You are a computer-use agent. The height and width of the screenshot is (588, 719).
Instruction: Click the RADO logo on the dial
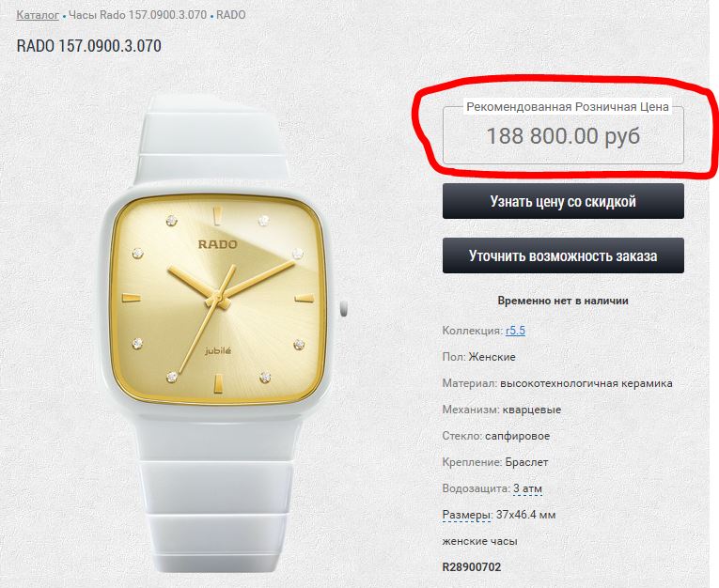tap(218, 244)
